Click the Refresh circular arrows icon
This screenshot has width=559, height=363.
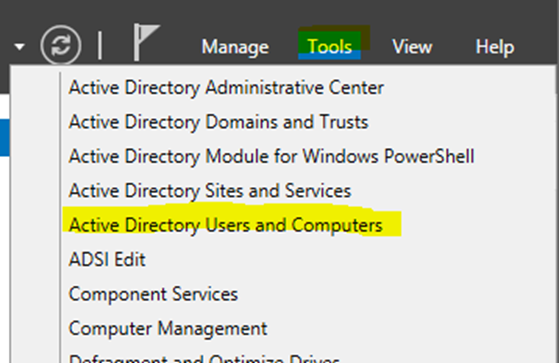pyautogui.click(x=61, y=45)
